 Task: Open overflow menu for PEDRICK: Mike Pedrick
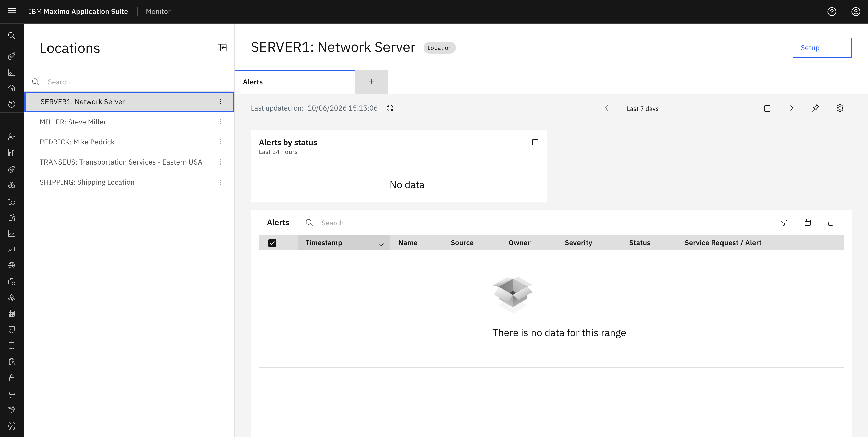pos(220,142)
